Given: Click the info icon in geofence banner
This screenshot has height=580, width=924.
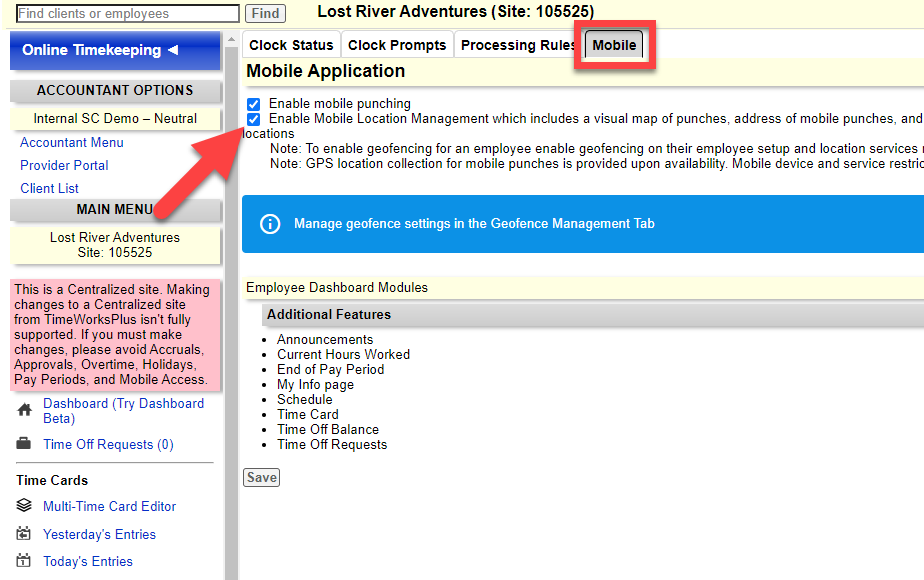Looking at the screenshot, I should point(270,224).
